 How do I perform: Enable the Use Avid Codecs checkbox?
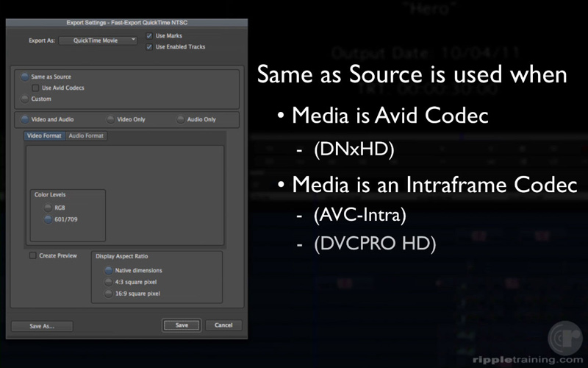point(35,88)
